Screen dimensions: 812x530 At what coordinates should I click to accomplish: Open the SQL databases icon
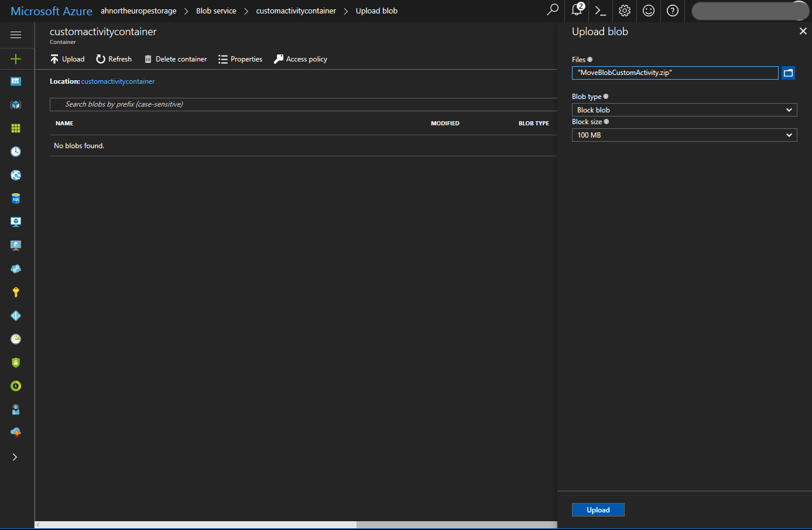16,199
